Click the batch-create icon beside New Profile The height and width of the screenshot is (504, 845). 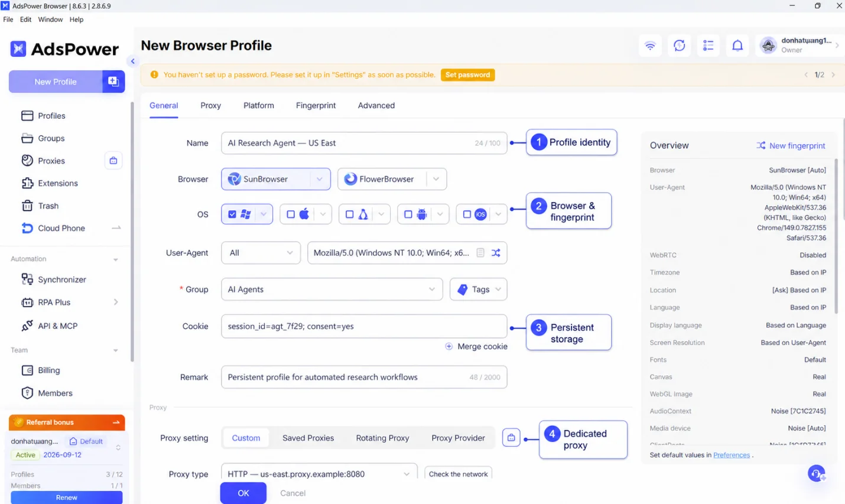[113, 82]
